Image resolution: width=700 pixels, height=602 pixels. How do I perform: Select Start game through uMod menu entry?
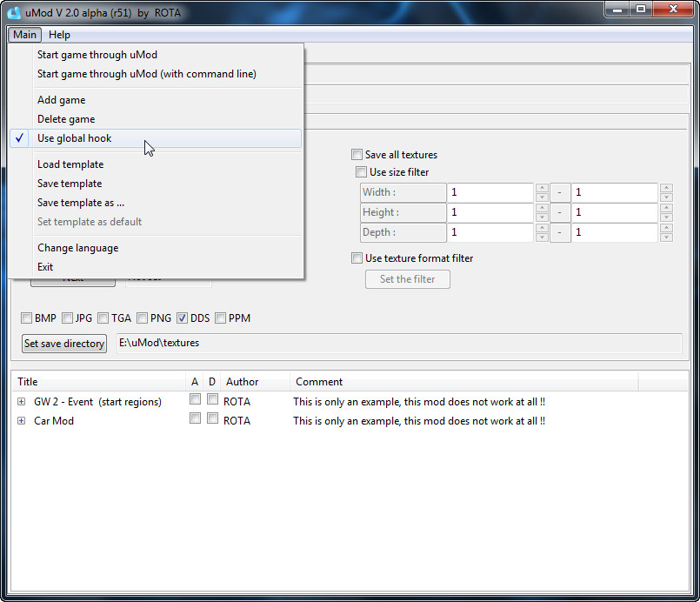[x=97, y=55]
